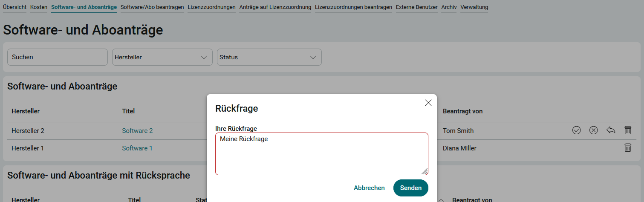Go to the Kosten tab
This screenshot has width=644, height=202.
39,7
